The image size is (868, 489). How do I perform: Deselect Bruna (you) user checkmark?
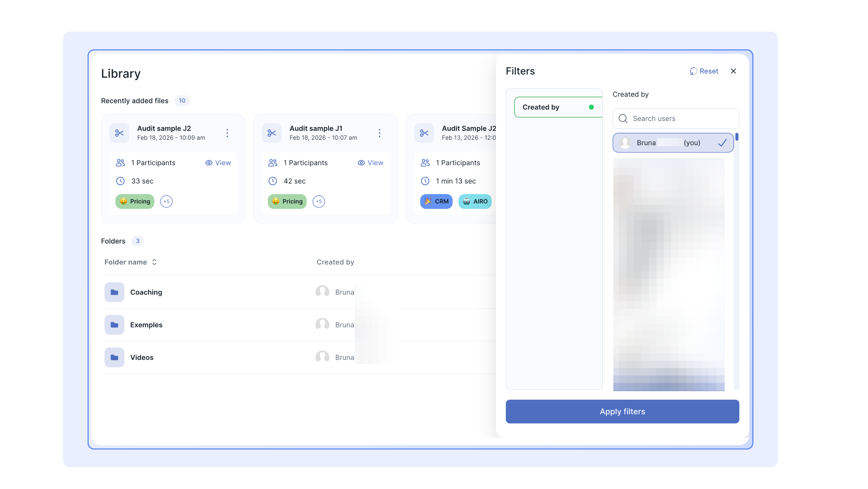tap(722, 143)
